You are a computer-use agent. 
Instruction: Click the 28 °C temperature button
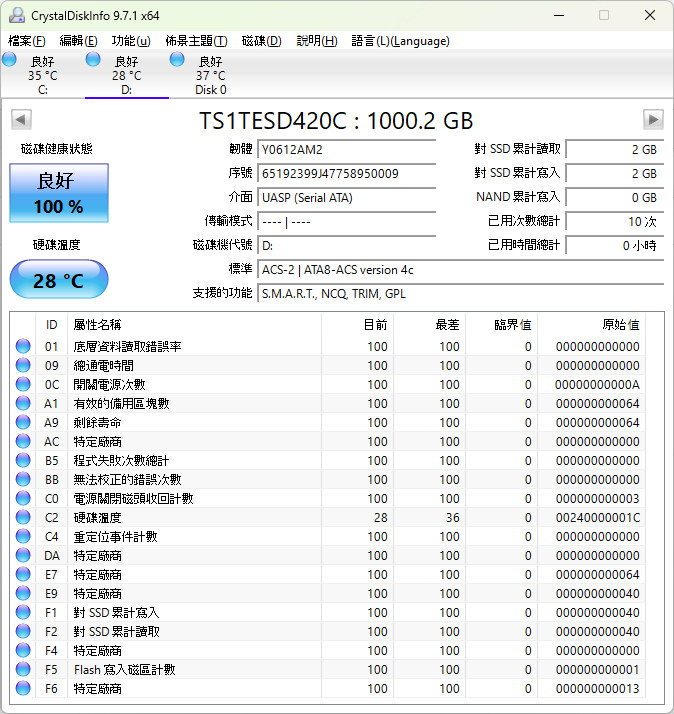pos(59,279)
